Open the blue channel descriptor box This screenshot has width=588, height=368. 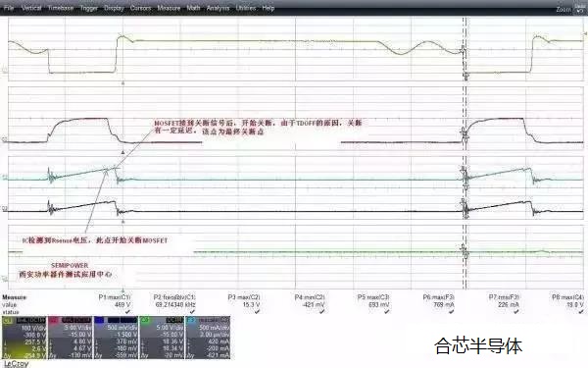(x=116, y=338)
